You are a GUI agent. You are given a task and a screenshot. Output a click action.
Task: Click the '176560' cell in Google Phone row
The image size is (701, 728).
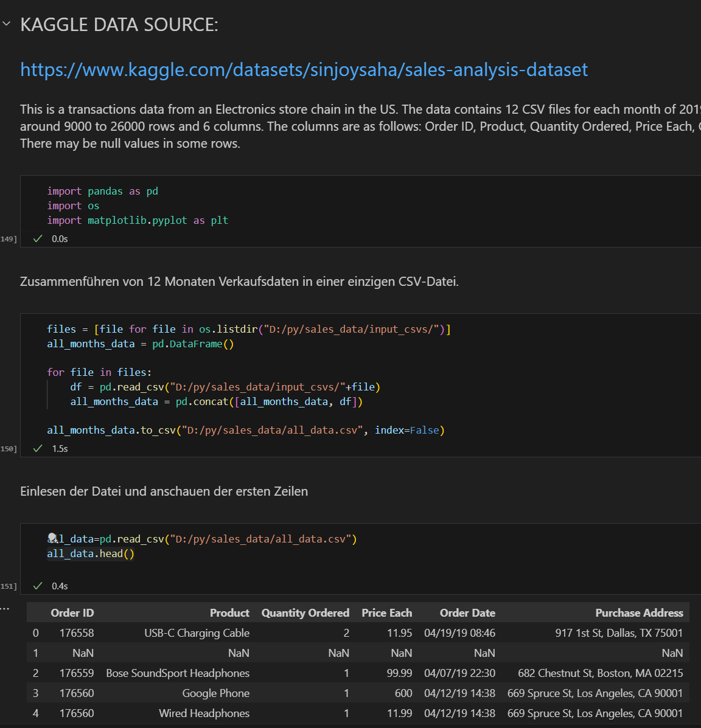point(77,693)
